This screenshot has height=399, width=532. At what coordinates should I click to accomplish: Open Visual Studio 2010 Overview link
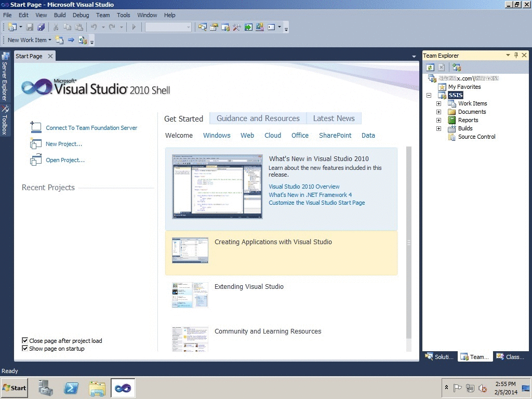click(x=304, y=187)
